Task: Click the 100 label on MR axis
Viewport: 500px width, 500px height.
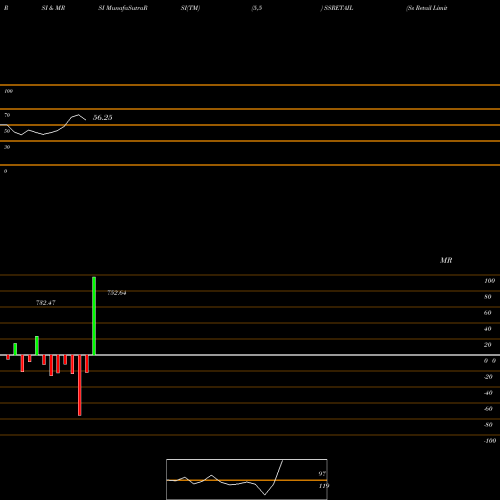Action: tap(489, 281)
